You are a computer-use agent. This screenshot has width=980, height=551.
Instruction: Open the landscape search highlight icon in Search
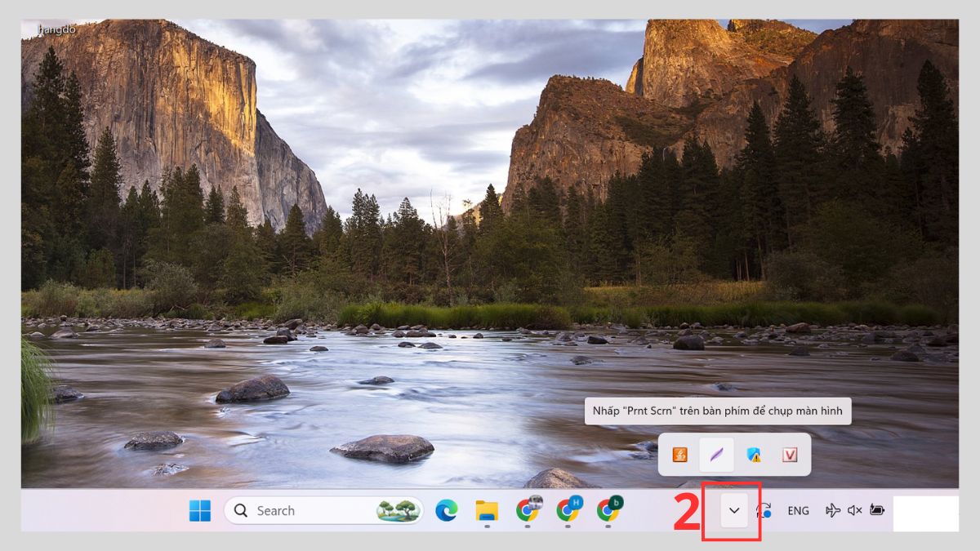pyautogui.click(x=398, y=510)
